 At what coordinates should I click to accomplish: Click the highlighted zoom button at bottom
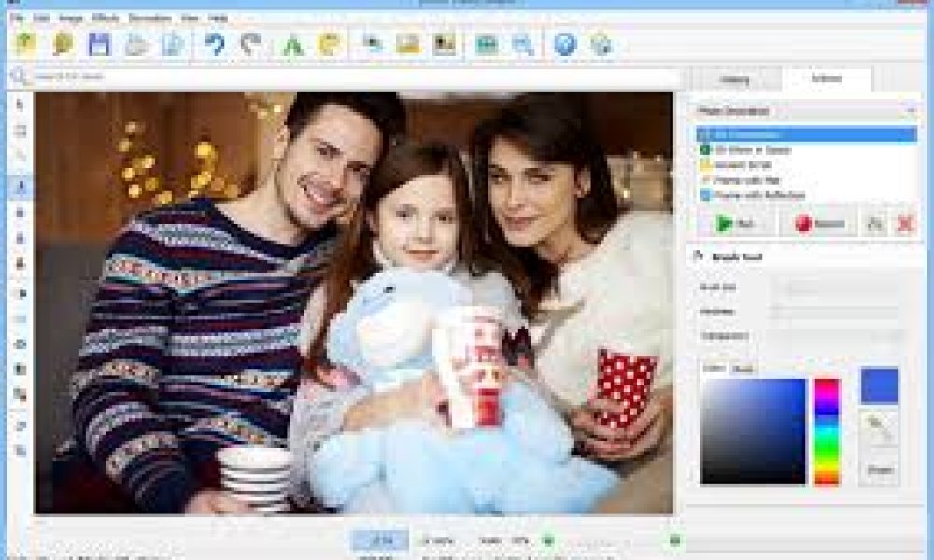click(x=381, y=540)
